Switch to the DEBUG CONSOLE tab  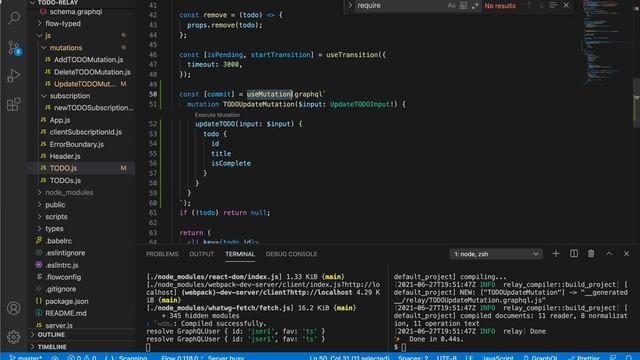click(291, 254)
